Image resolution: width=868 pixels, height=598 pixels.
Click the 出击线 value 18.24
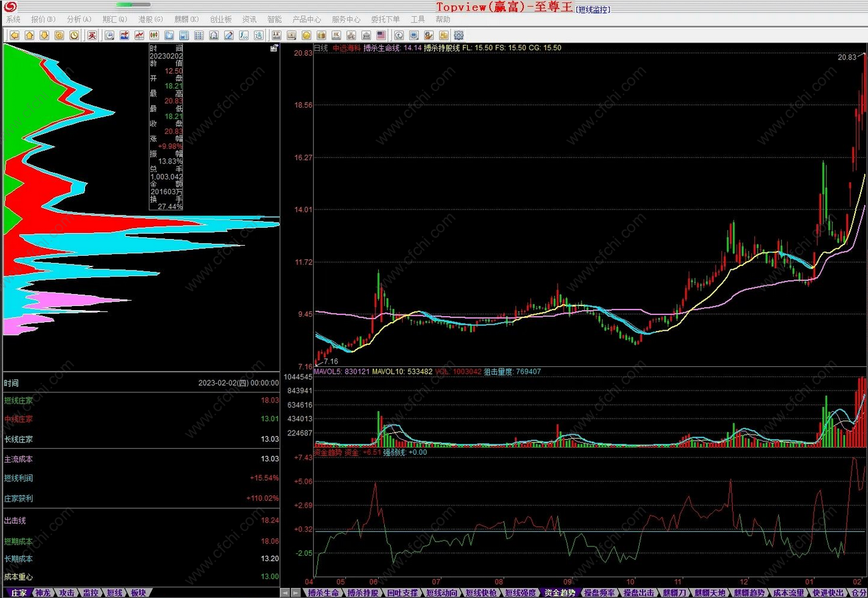[270, 520]
